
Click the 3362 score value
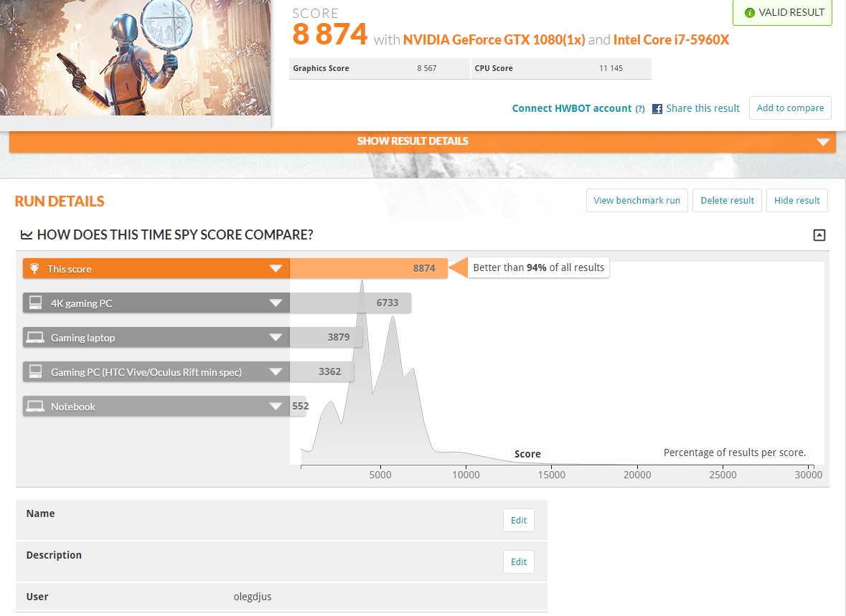[x=329, y=371]
